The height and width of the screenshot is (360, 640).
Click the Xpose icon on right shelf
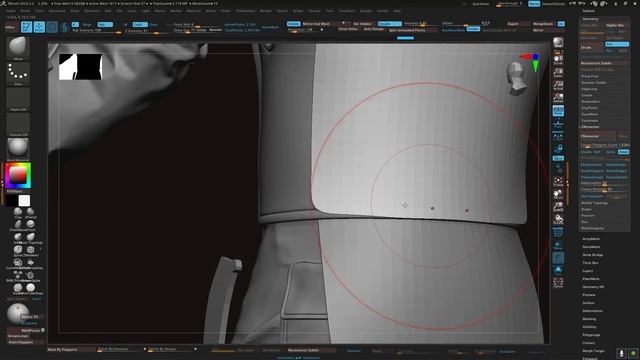click(x=558, y=282)
